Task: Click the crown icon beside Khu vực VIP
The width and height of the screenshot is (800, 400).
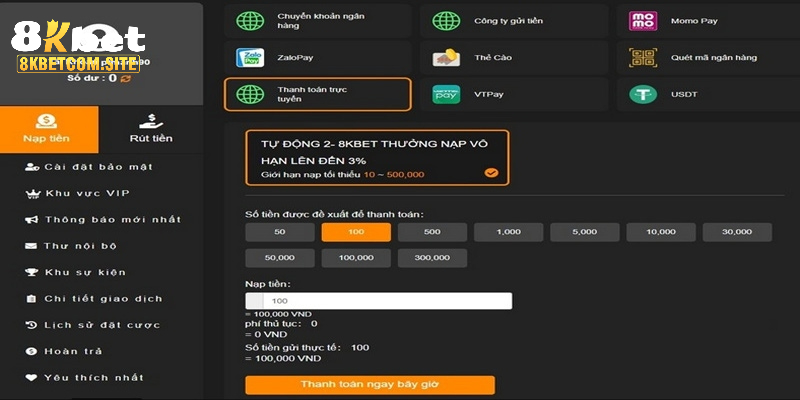Action: click(33, 194)
